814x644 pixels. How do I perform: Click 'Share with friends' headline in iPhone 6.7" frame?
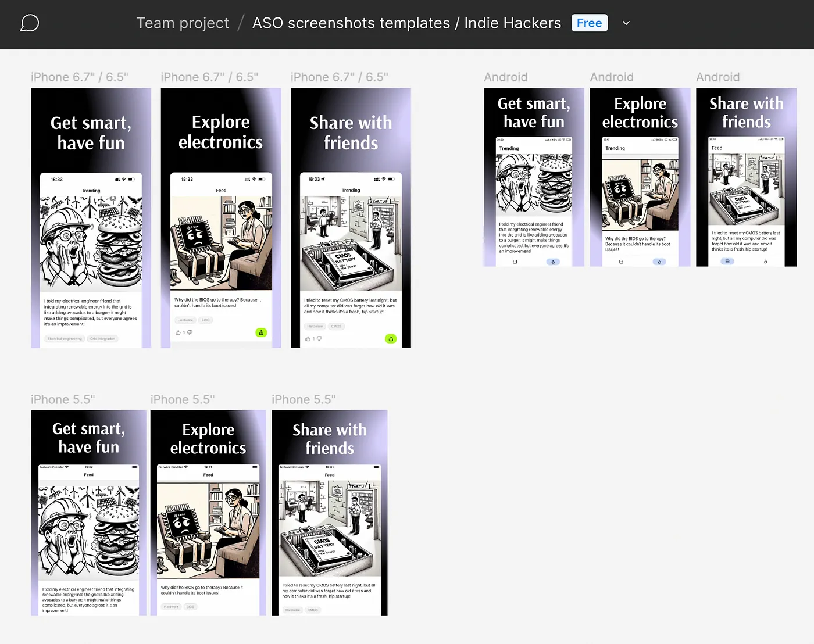(x=351, y=133)
